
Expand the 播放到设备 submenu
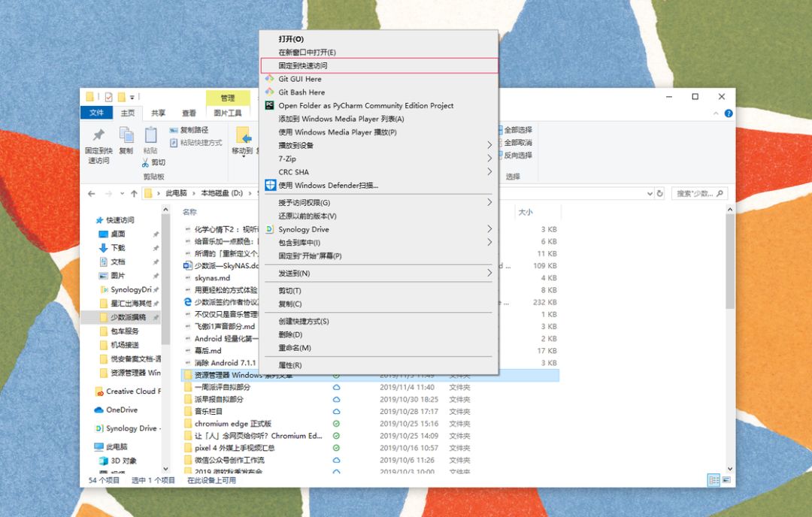click(x=379, y=146)
